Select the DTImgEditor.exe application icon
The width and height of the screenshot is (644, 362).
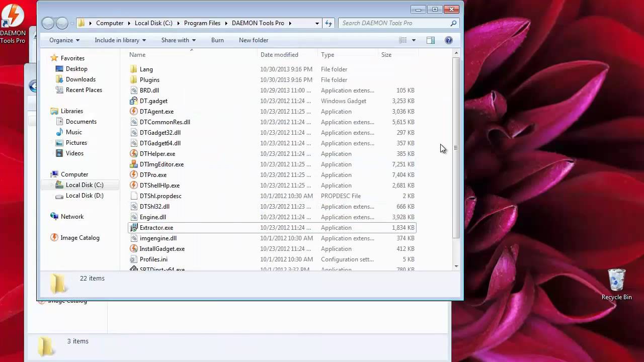pos(133,164)
